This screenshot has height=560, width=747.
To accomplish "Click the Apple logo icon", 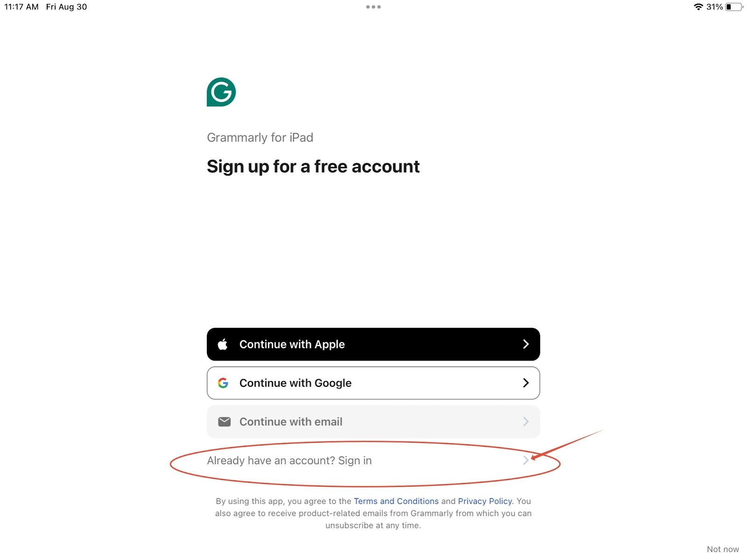I will 223,344.
